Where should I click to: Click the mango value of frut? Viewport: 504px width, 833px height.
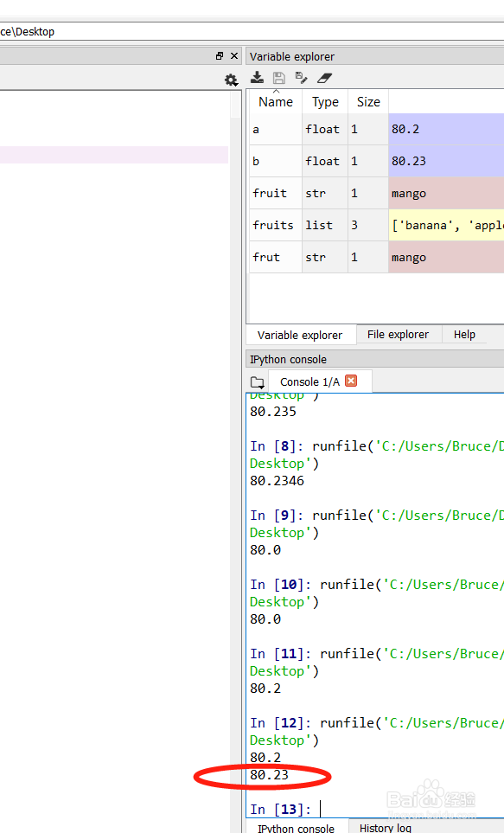tap(446, 257)
